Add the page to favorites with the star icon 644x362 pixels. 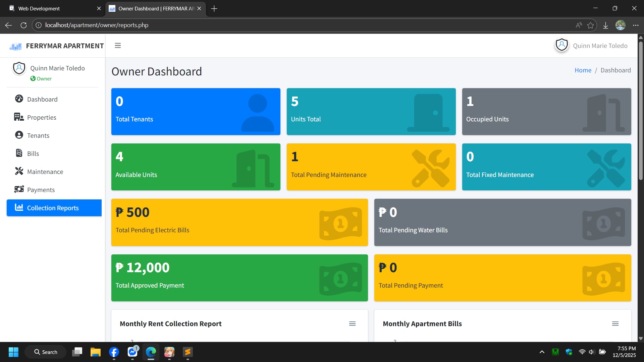click(590, 25)
